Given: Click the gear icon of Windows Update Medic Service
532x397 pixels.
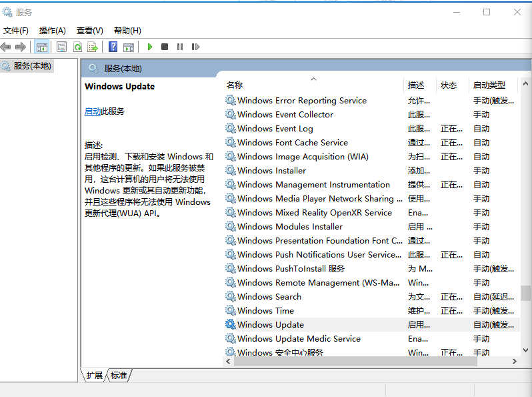Looking at the screenshot, I should tap(231, 338).
